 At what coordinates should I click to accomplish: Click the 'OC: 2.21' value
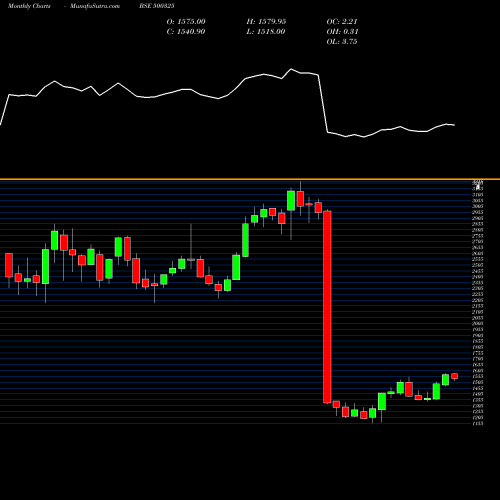(x=342, y=22)
